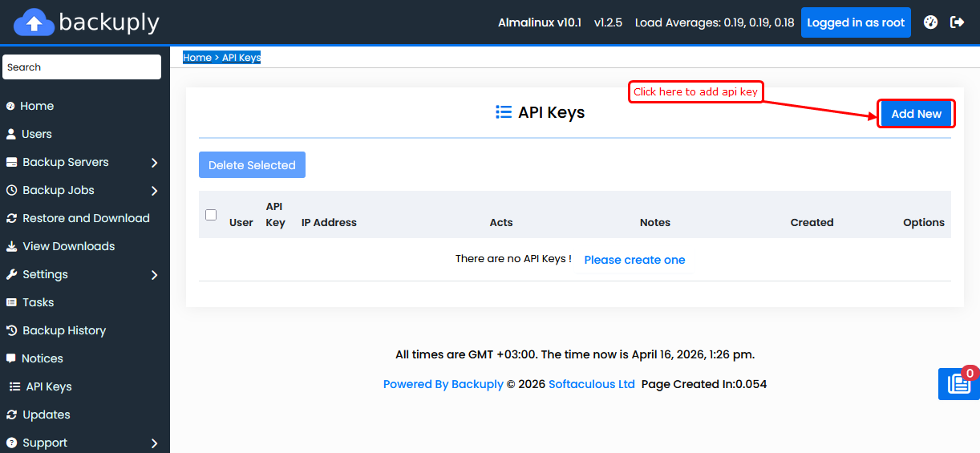
Task: Open the floating tasks list icon with badge
Action: tap(958, 384)
